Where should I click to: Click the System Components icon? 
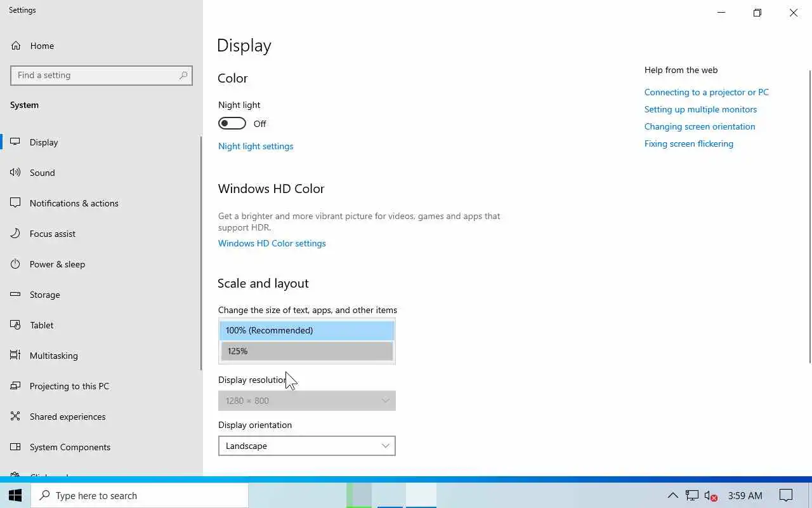(x=16, y=447)
